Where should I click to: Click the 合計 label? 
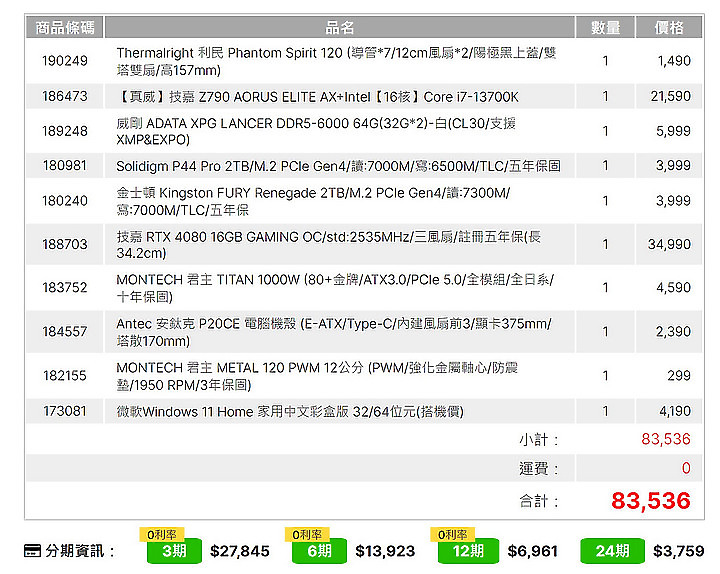click(538, 501)
